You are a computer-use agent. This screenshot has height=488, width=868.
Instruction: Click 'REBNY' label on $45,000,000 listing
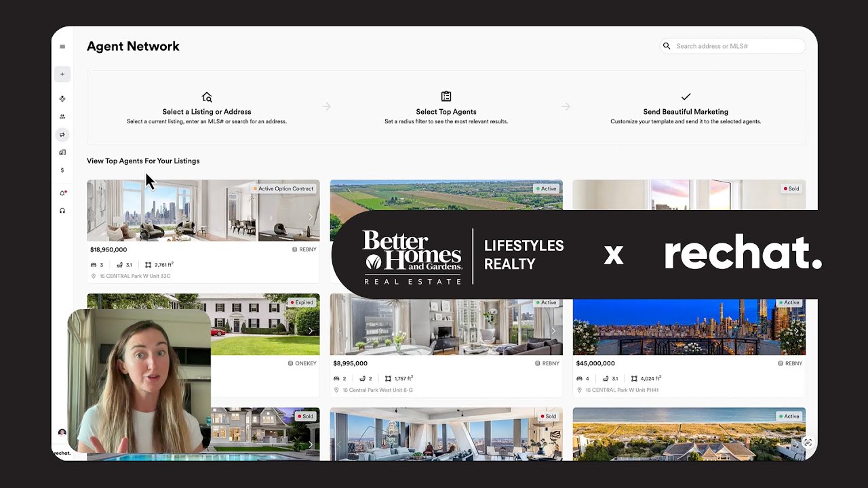(790, 363)
